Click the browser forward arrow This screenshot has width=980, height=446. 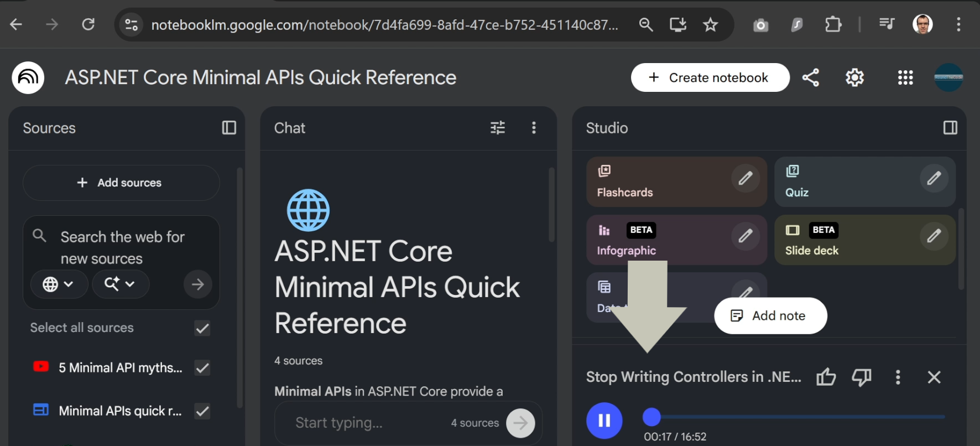pyautogui.click(x=52, y=24)
